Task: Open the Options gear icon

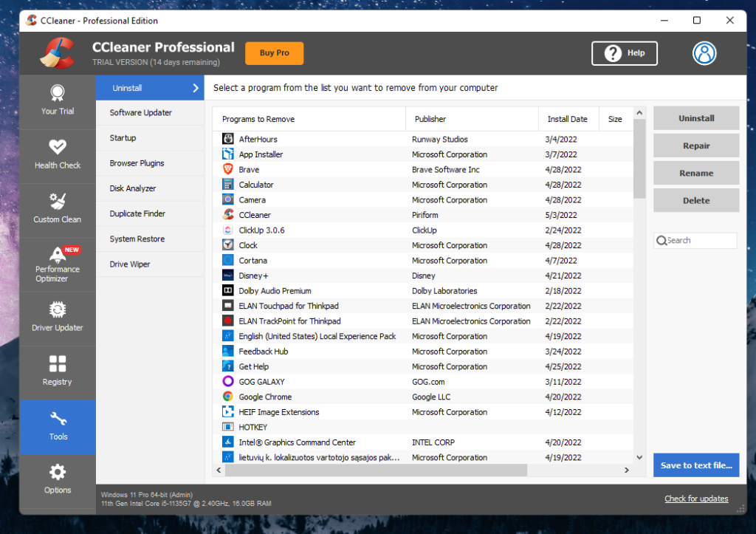Action: click(58, 473)
